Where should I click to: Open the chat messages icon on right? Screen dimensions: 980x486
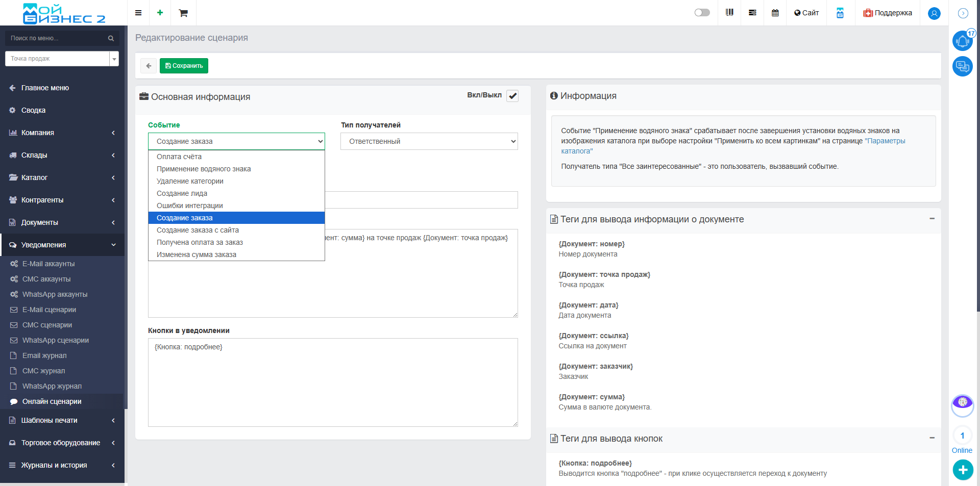tap(962, 66)
